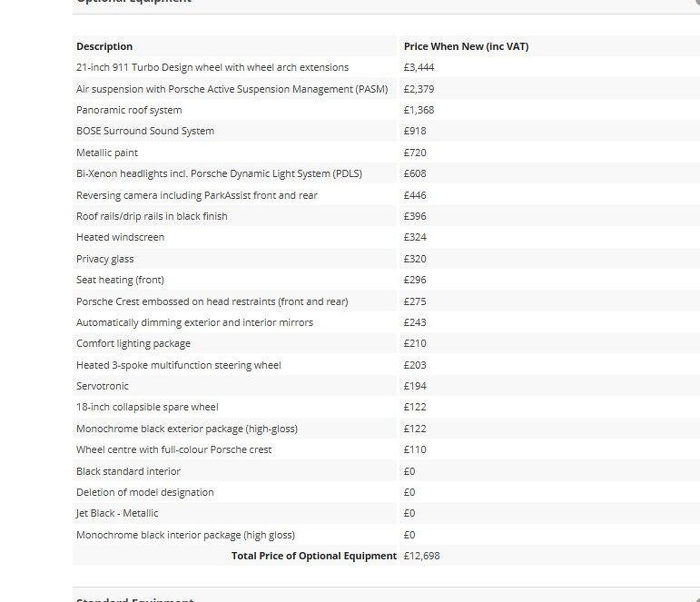The height and width of the screenshot is (602, 700).
Task: Select the Description column header
Action: tap(104, 46)
